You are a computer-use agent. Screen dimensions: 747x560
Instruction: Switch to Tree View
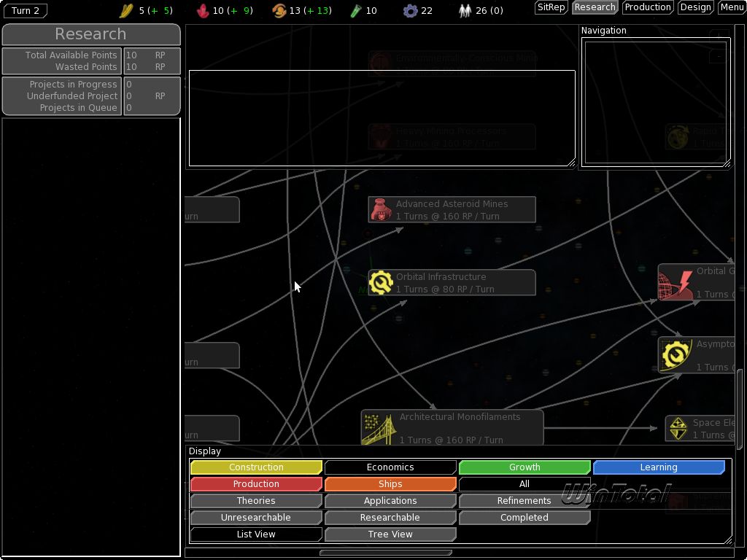point(390,534)
